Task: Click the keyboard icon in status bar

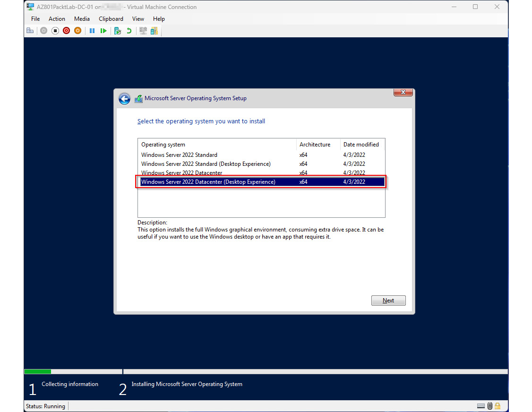Action: tap(481, 406)
